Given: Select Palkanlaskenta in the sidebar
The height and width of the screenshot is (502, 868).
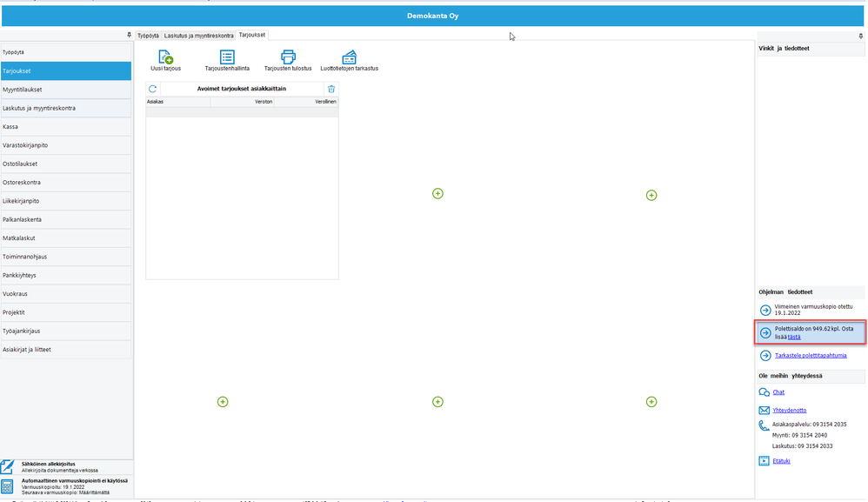Looking at the screenshot, I should coord(66,220).
